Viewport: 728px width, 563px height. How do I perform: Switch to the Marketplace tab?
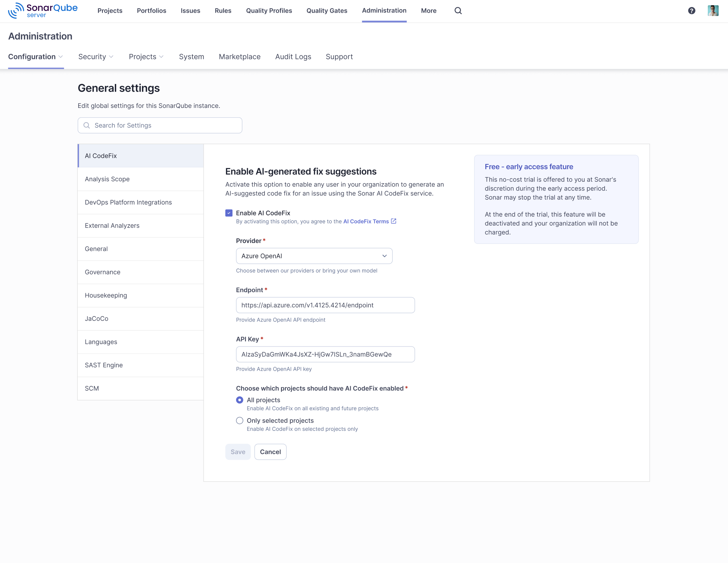pos(239,57)
